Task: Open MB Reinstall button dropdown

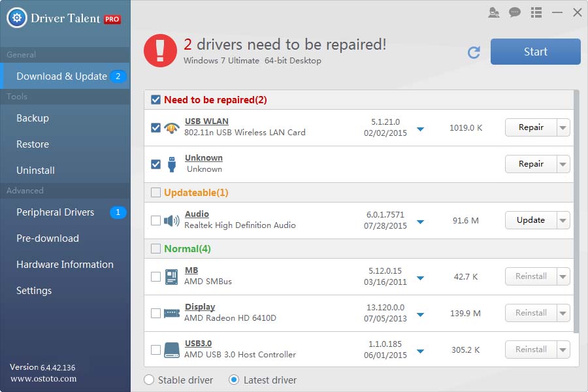Action: [563, 276]
